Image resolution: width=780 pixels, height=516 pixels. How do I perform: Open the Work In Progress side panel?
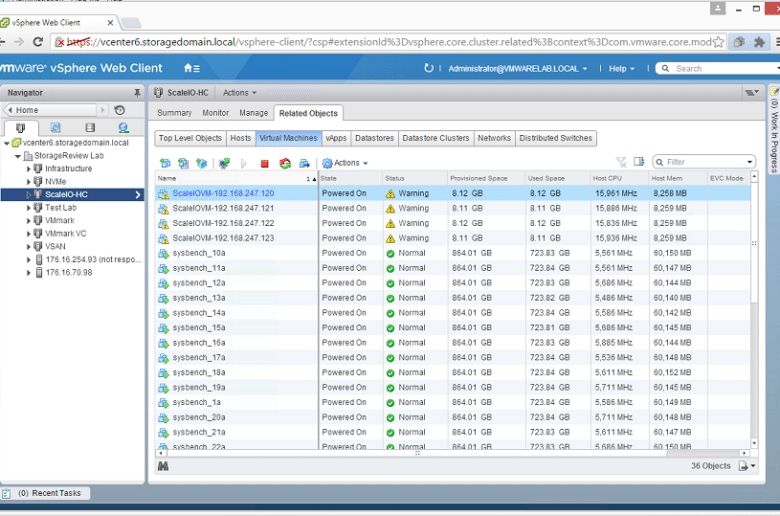click(774, 129)
